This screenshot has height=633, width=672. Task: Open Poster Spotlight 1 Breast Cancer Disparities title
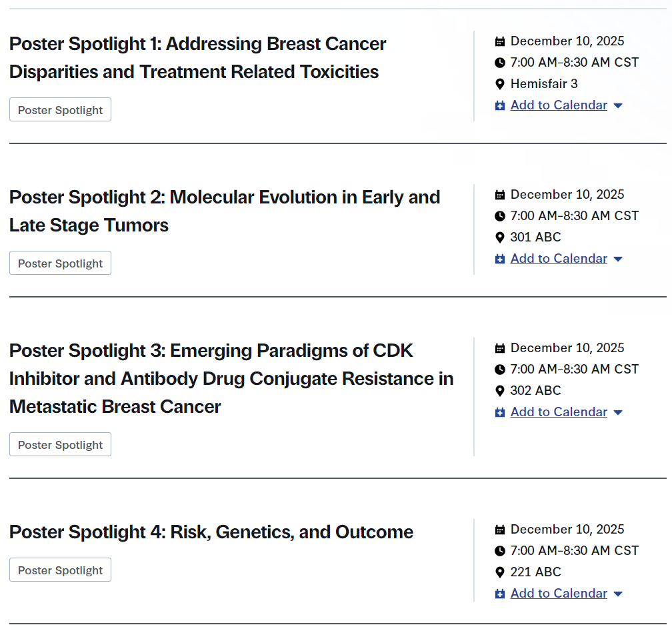197,58
